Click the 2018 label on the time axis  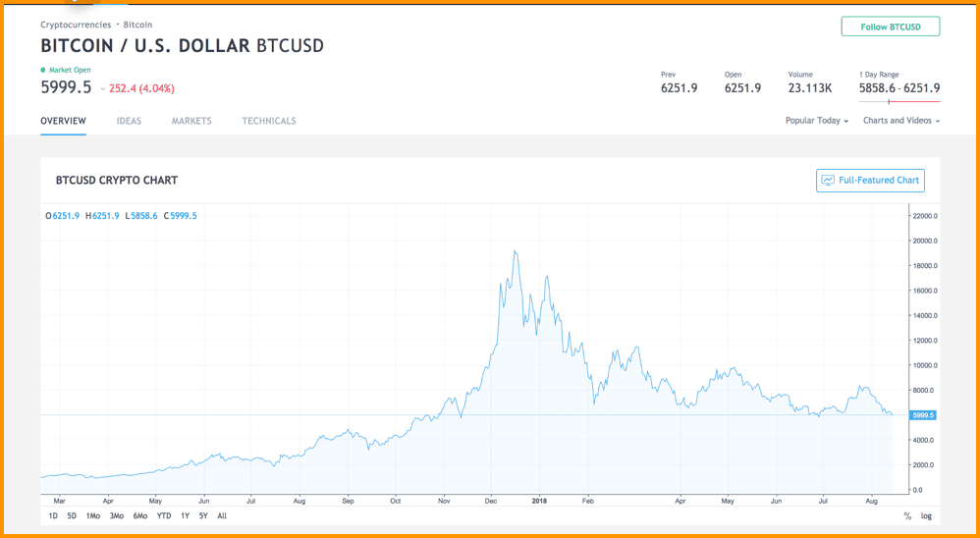click(538, 501)
